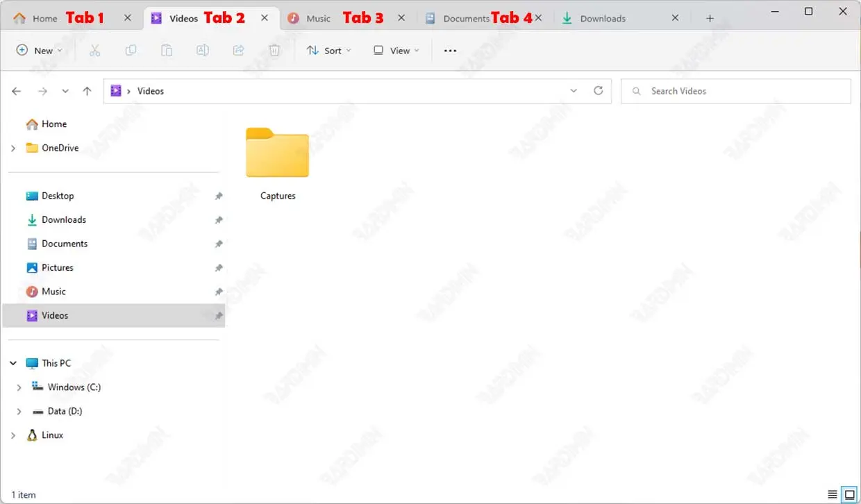The image size is (861, 504).
Task: Switch to details list view in status bar
Action: 833,495
